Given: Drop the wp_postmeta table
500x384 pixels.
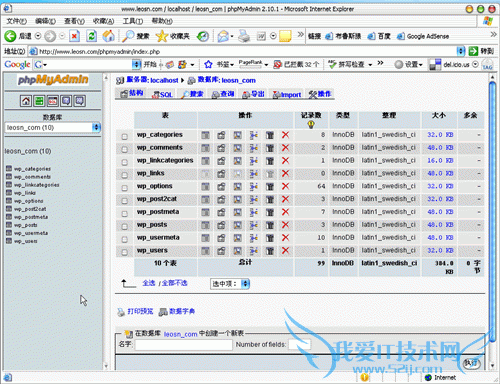Looking at the screenshot, I should (285, 212).
